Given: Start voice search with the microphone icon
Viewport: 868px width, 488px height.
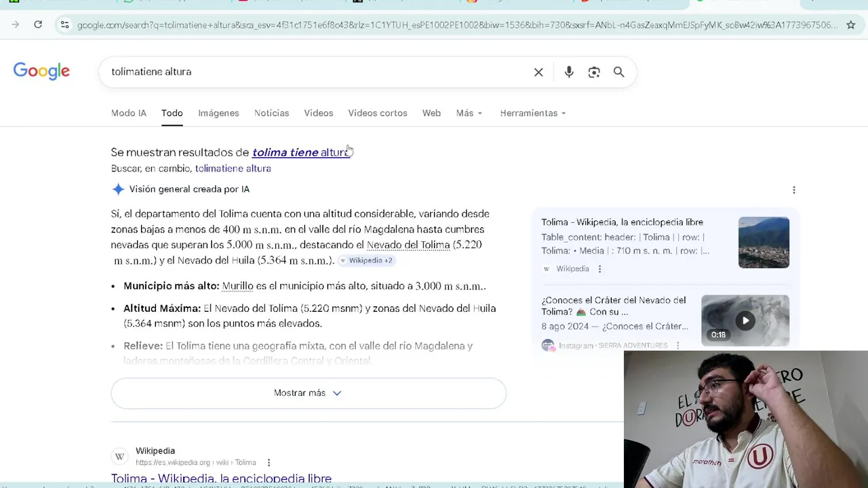Looking at the screenshot, I should coord(569,72).
